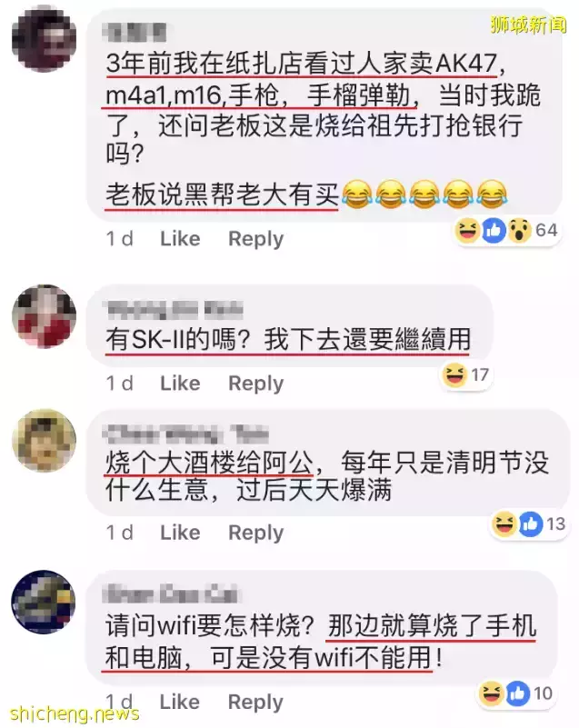Like the wifi comment
This screenshot has height=728, width=579.
(x=180, y=702)
